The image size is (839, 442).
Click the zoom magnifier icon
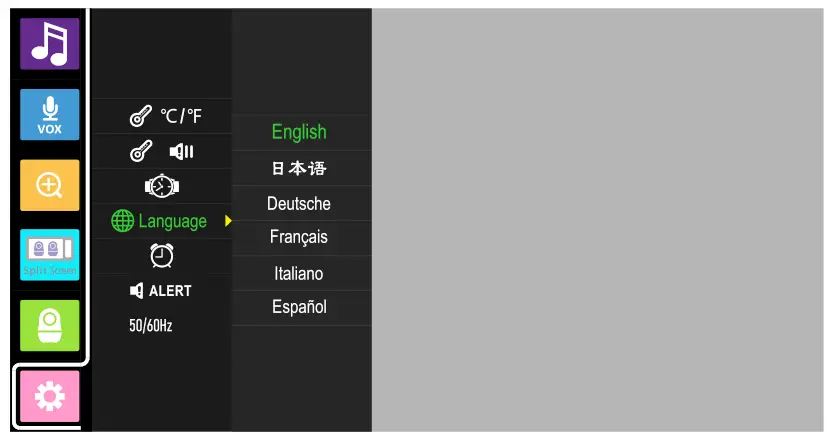(50, 185)
